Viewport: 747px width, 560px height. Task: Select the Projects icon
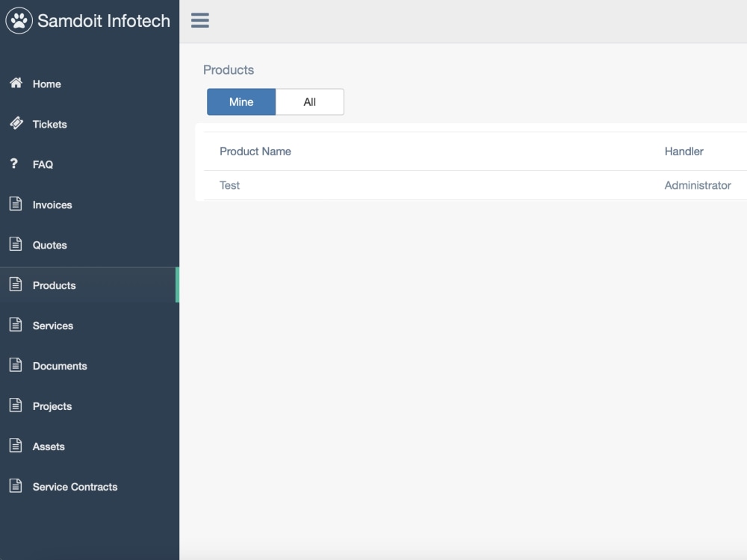(16, 406)
